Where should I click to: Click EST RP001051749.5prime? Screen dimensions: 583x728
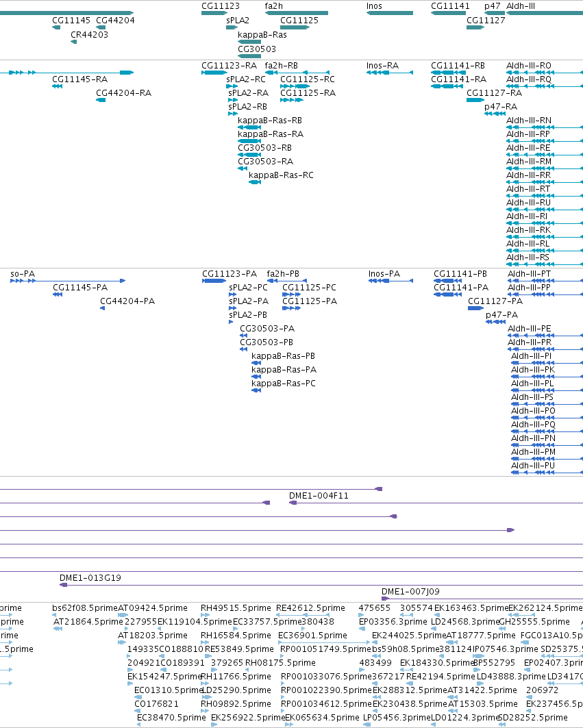(x=325, y=649)
